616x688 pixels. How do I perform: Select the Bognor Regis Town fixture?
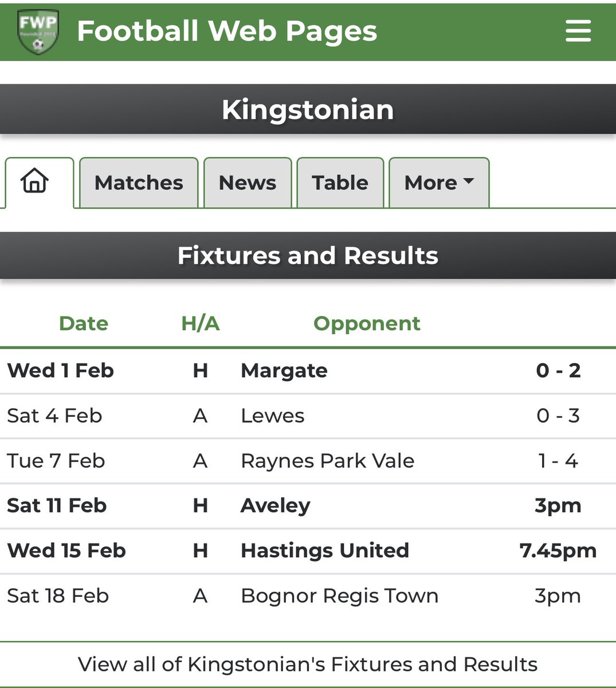coord(308,596)
